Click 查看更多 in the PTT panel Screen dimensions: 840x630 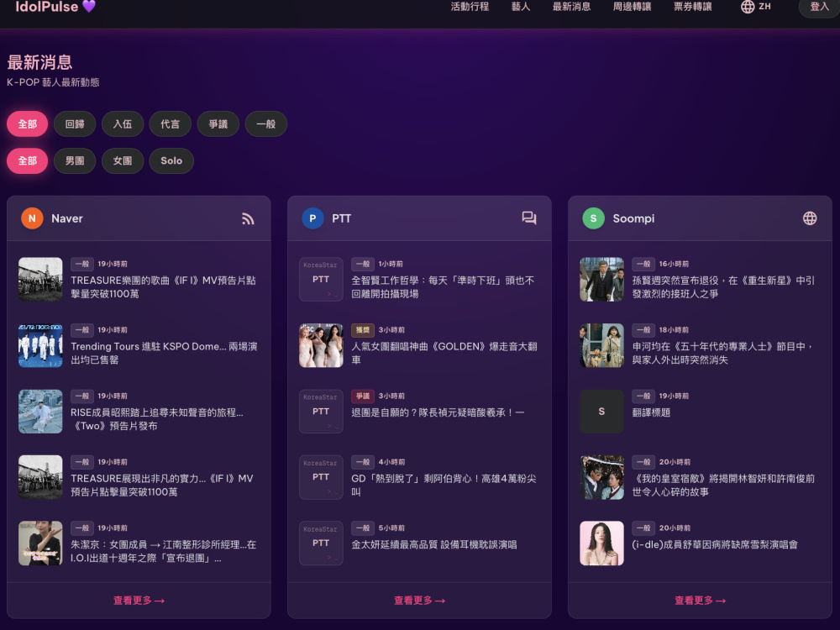pyautogui.click(x=419, y=601)
